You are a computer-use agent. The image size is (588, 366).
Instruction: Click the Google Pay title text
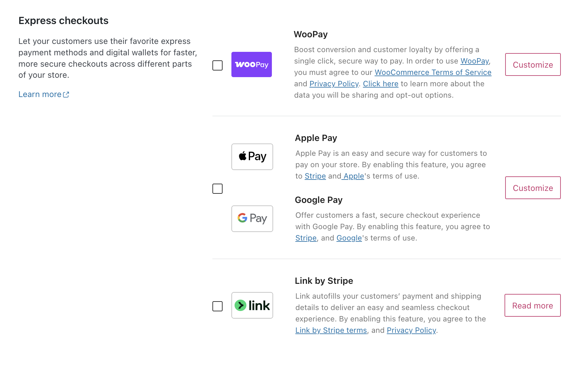tap(319, 200)
